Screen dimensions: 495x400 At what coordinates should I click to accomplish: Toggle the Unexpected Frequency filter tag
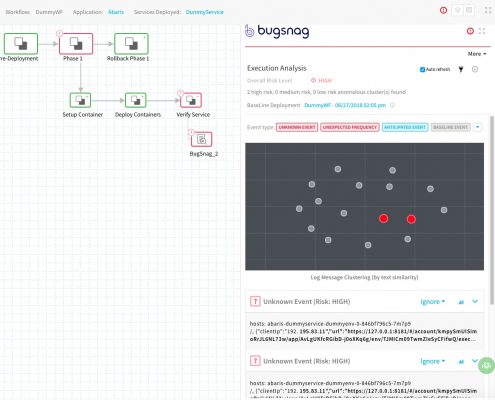pyautogui.click(x=350, y=127)
